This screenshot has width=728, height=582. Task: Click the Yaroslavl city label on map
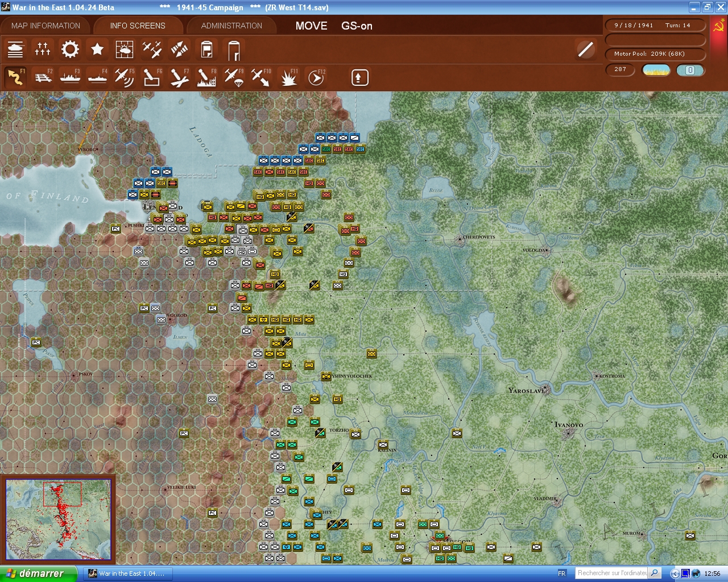pyautogui.click(x=528, y=390)
